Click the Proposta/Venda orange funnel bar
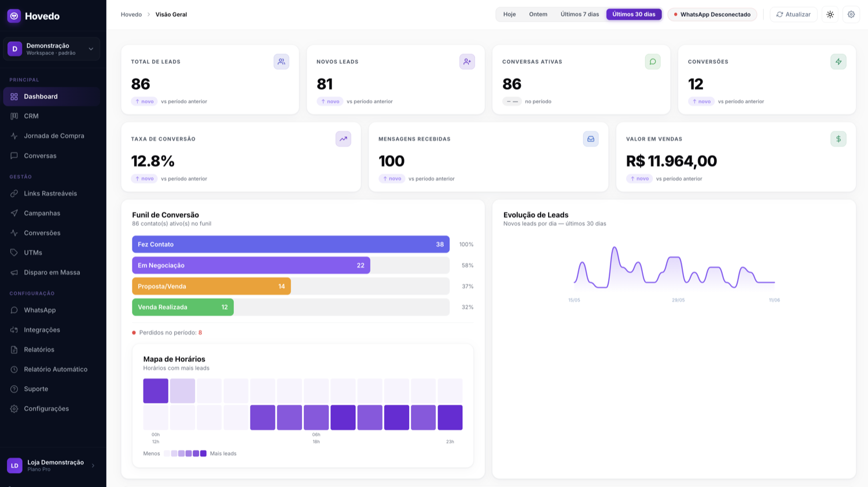 click(x=211, y=286)
